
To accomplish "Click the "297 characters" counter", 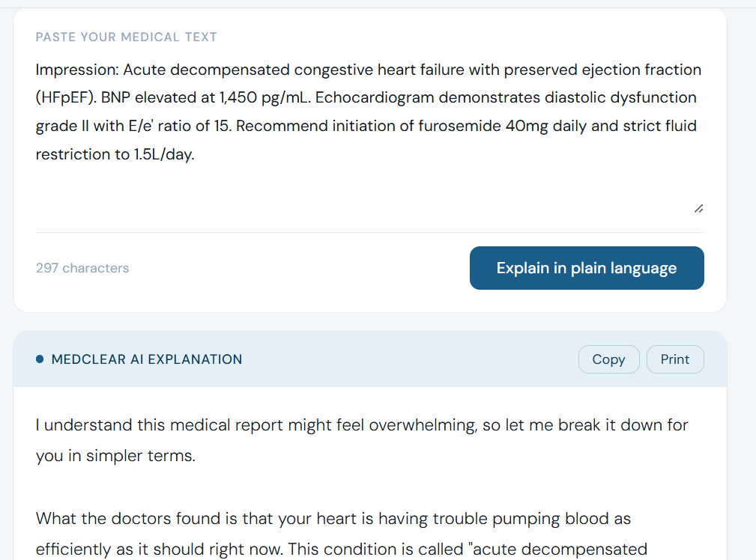I will coord(82,267).
